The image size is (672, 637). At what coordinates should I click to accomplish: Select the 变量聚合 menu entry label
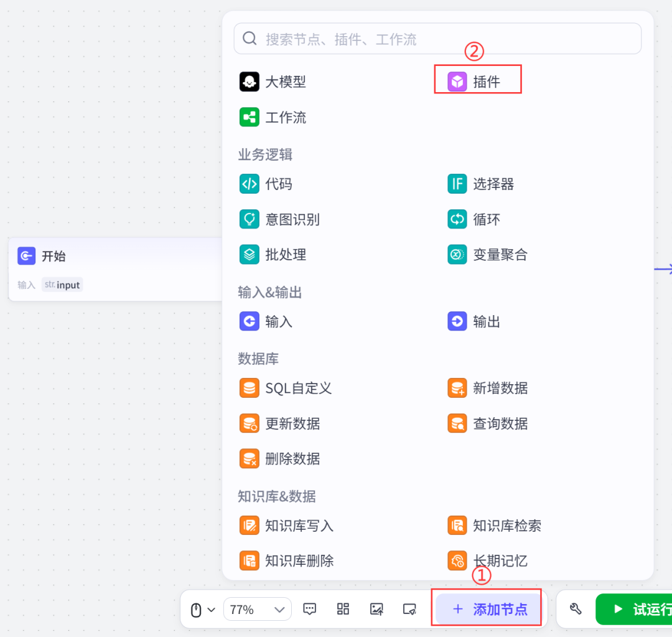click(500, 255)
